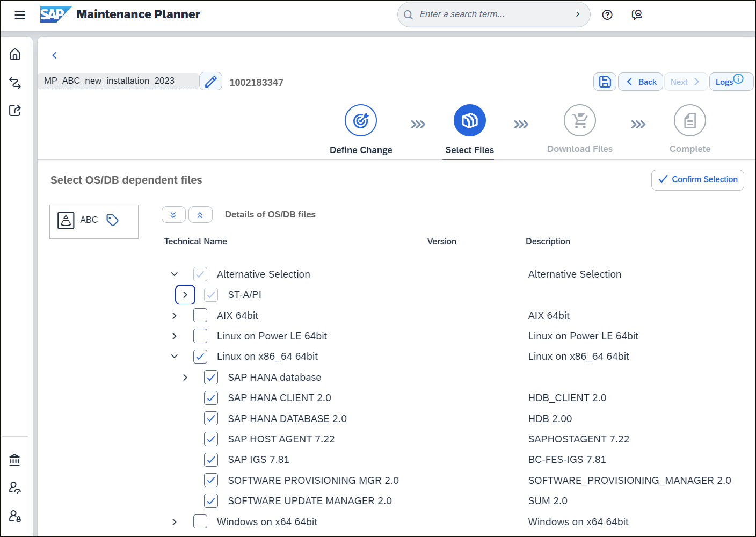This screenshot has height=537, width=756.
Task: Open the sidebar user support icon
Action: pos(15,488)
